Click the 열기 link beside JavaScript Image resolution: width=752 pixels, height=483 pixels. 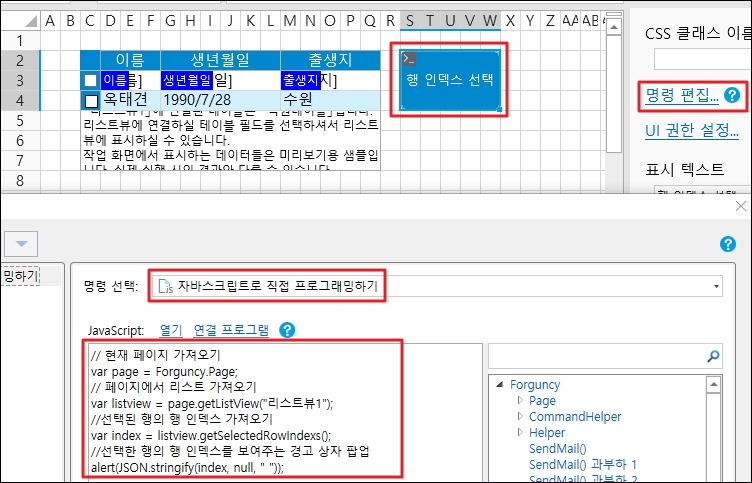[x=171, y=330]
